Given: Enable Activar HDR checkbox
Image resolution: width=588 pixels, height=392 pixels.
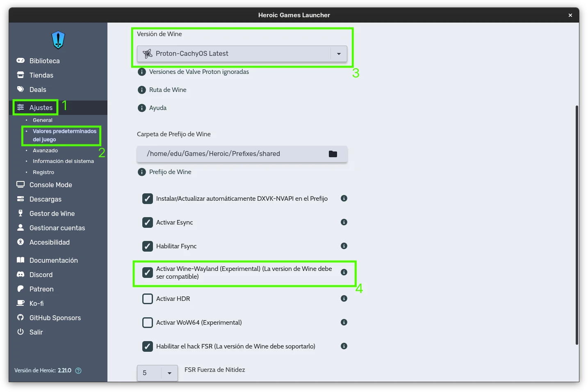Looking at the screenshot, I should pos(148,299).
